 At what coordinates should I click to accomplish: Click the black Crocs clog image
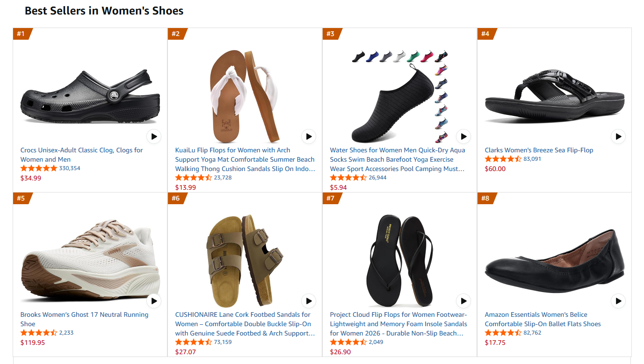click(x=89, y=97)
